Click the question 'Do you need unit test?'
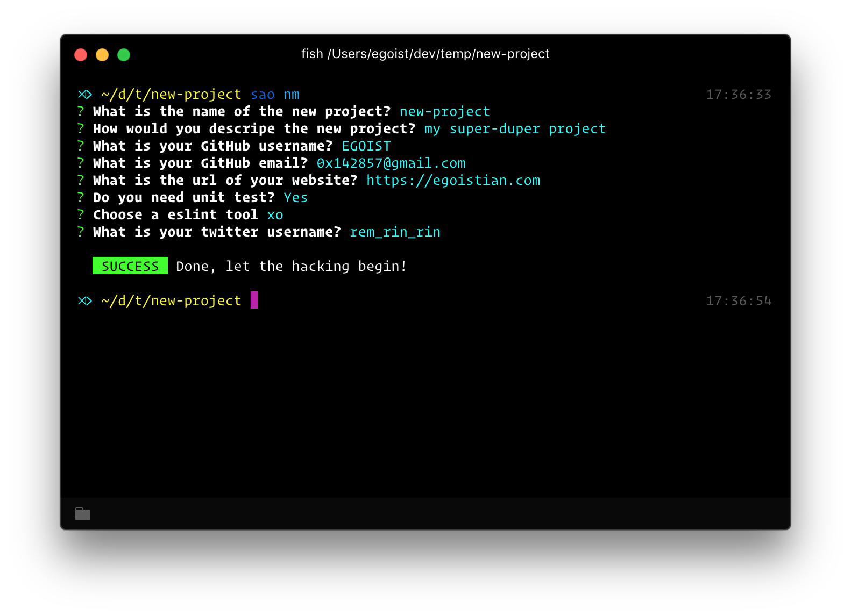 184,198
